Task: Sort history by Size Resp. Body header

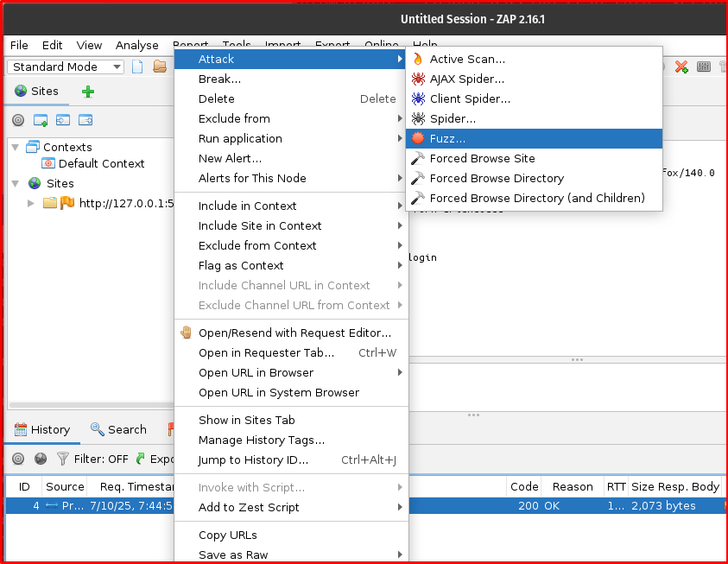Action: coord(675,486)
